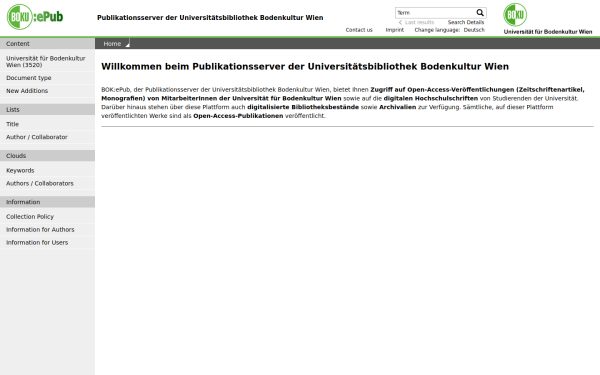Click the Willkommen beim Publikationsserver heading
This screenshot has width=600, height=375.
(x=305, y=67)
